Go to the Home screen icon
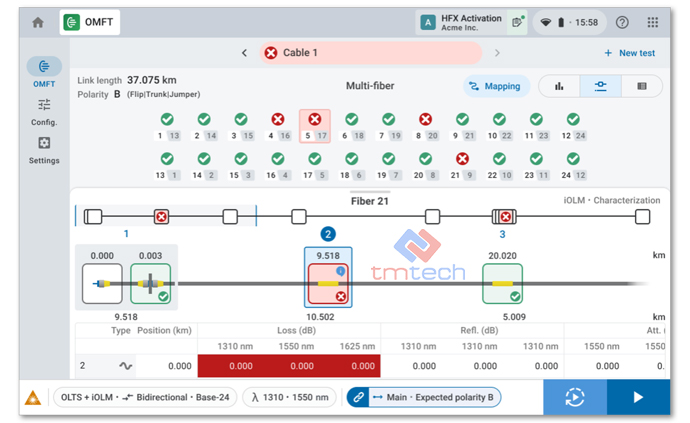690x423 pixels. tap(38, 22)
